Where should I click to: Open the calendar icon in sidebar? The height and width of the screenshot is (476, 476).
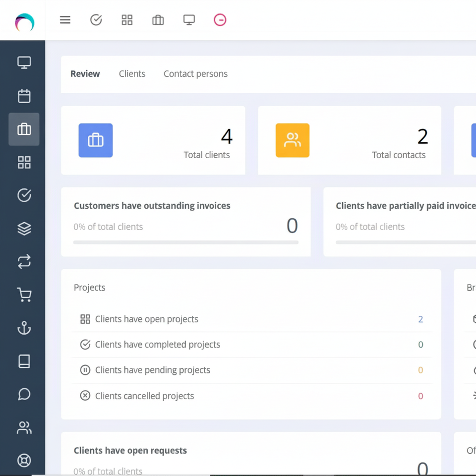pyautogui.click(x=24, y=96)
